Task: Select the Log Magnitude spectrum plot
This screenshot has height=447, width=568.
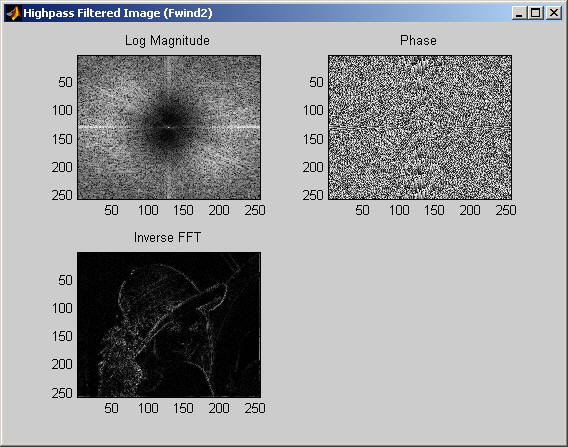Action: point(169,127)
